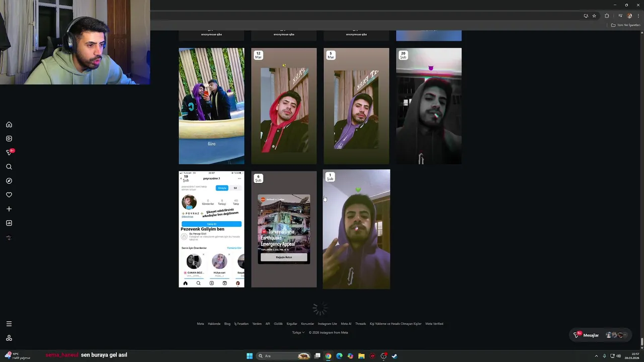The height and width of the screenshot is (362, 644).
Task: Open the 19 Şub profile screenshot story
Action: pyautogui.click(x=212, y=229)
